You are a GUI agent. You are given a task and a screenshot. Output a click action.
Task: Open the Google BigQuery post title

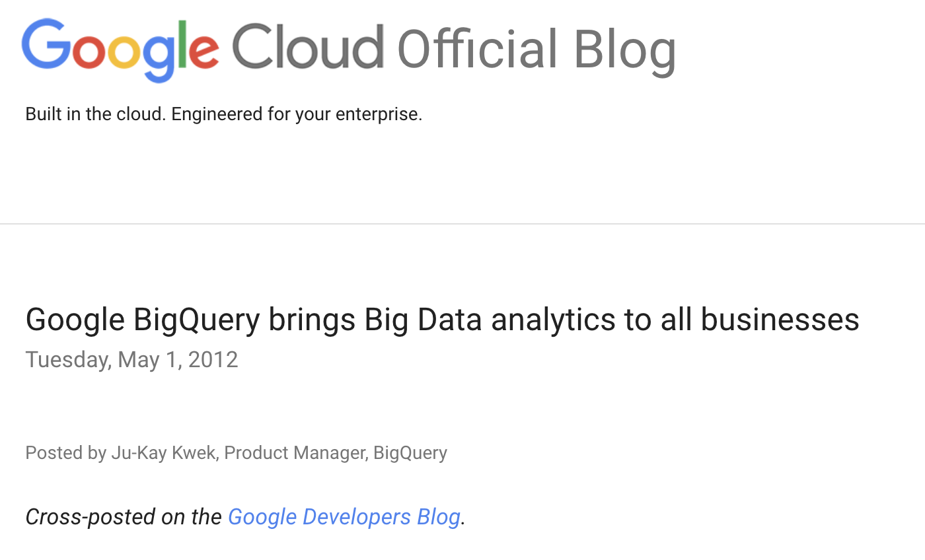tap(442, 320)
